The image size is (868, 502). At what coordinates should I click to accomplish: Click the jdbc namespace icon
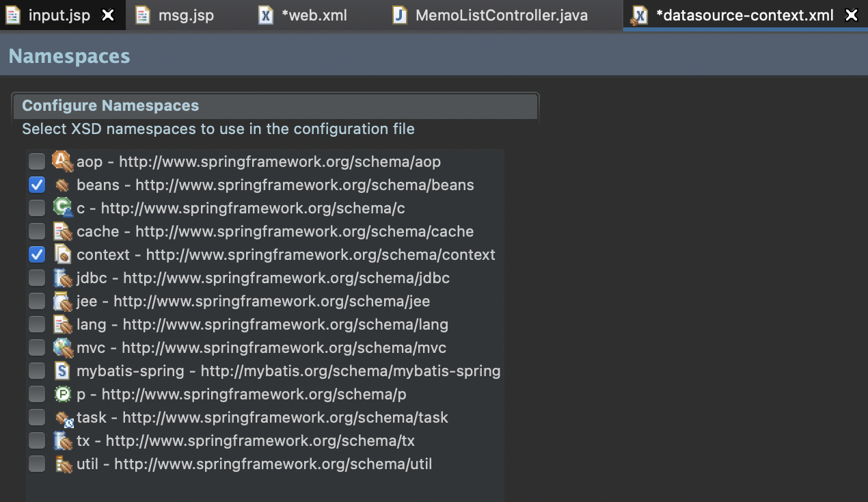coord(62,278)
